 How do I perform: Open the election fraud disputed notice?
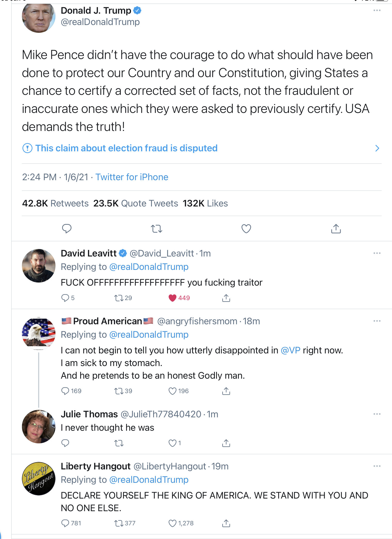pos(126,148)
